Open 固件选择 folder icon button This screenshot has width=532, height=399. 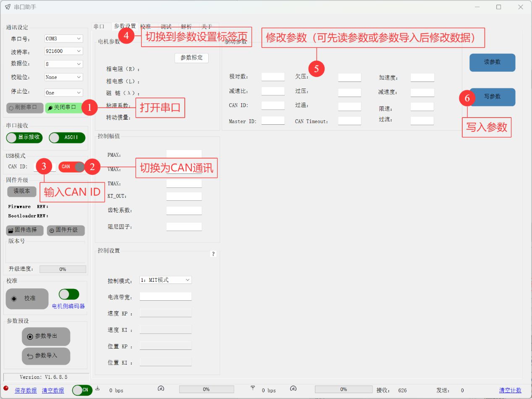25,230
